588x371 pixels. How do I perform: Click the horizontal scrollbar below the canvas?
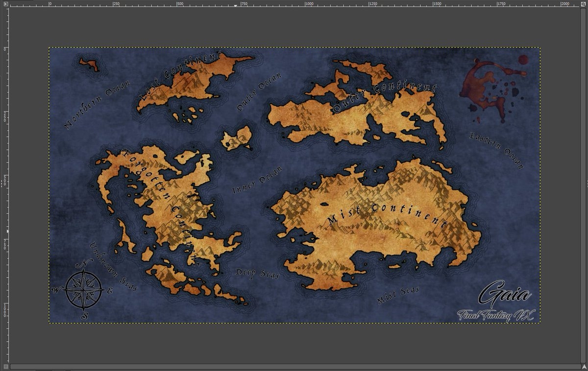point(294,366)
